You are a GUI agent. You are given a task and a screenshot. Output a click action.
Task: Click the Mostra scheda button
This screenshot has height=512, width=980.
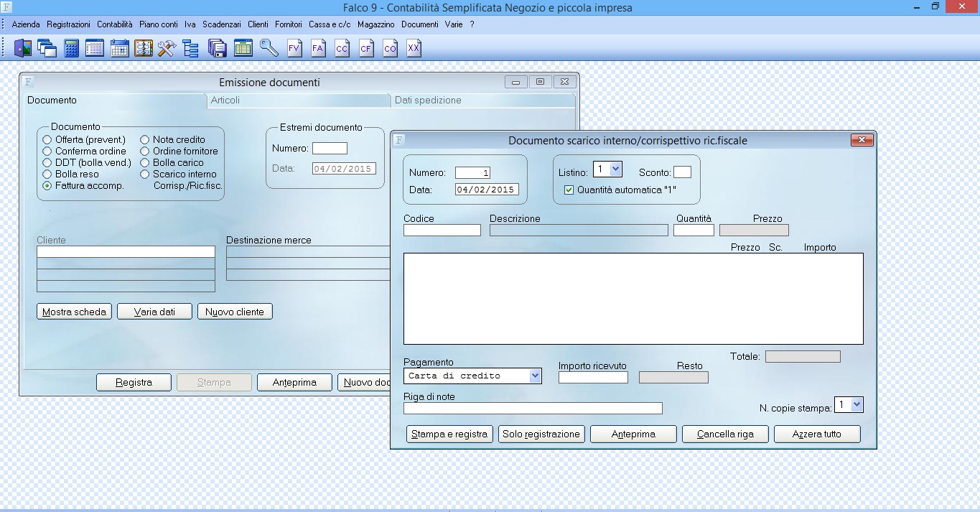(x=75, y=312)
